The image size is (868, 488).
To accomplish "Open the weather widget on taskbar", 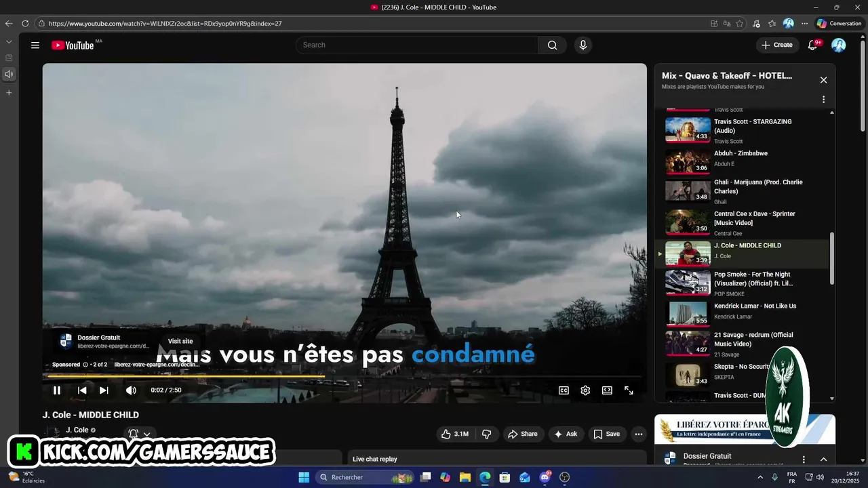I will coord(26,477).
